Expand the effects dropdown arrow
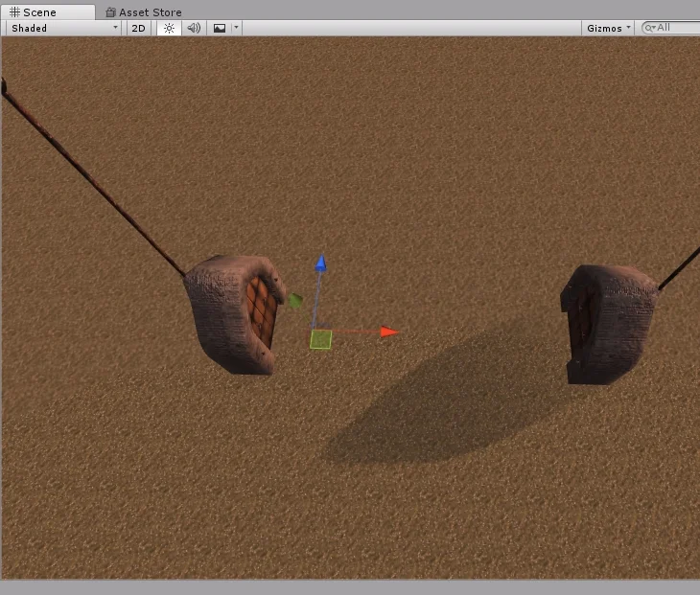Screen dimensions: 700x595 236,28
